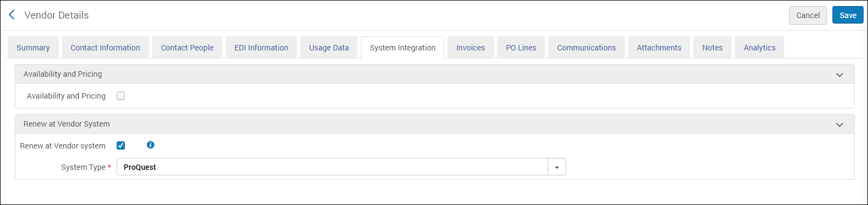868x205 pixels.
Task: Click the System Type field label
Action: pyautogui.click(x=83, y=167)
